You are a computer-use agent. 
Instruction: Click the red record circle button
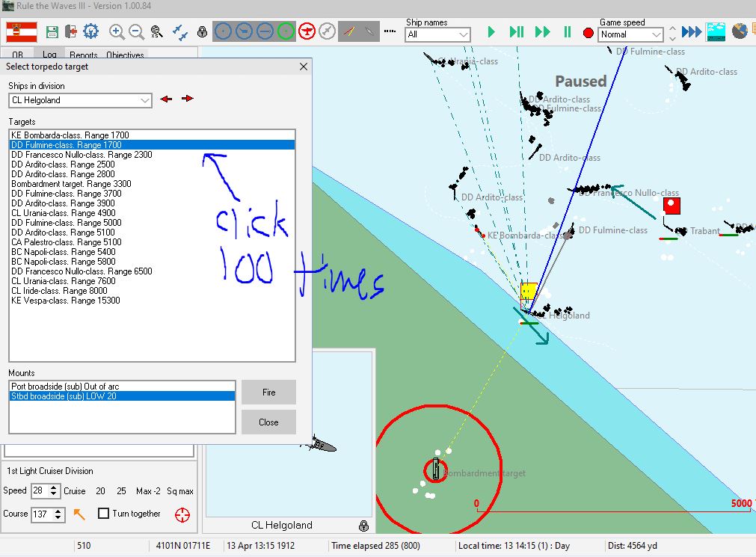[x=588, y=34]
